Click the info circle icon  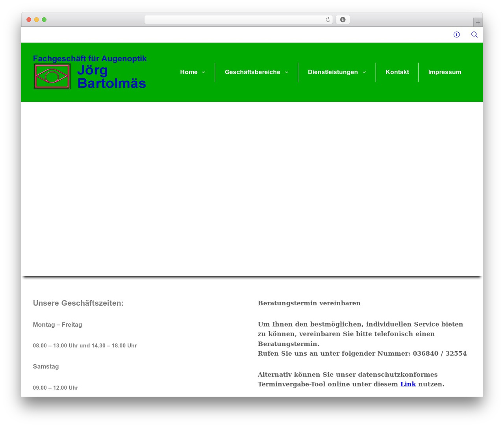(x=457, y=35)
